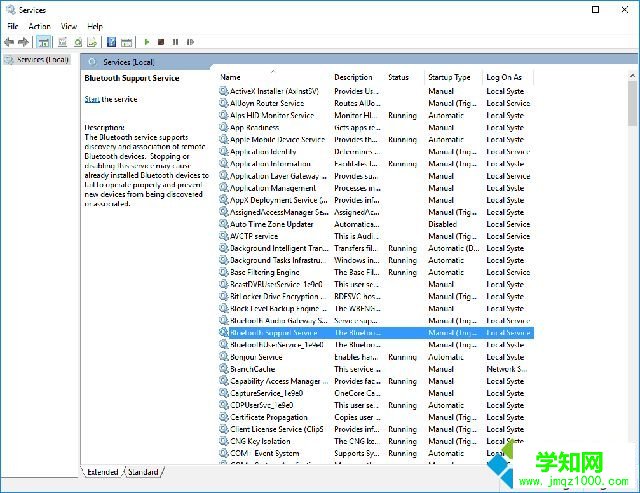Click the vertical scrollbar thumb
640x493 pixels.
coord(632,103)
